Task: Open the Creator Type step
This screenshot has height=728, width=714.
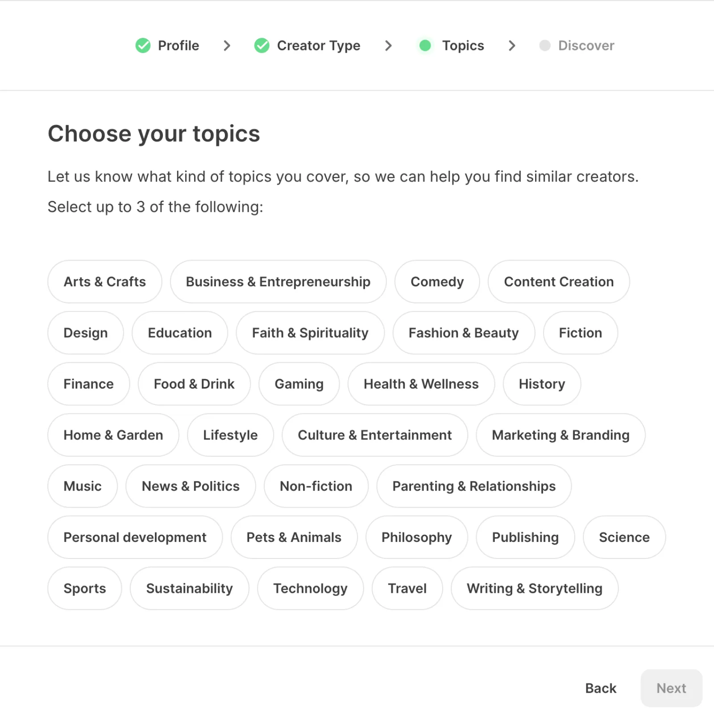Action: [318, 45]
